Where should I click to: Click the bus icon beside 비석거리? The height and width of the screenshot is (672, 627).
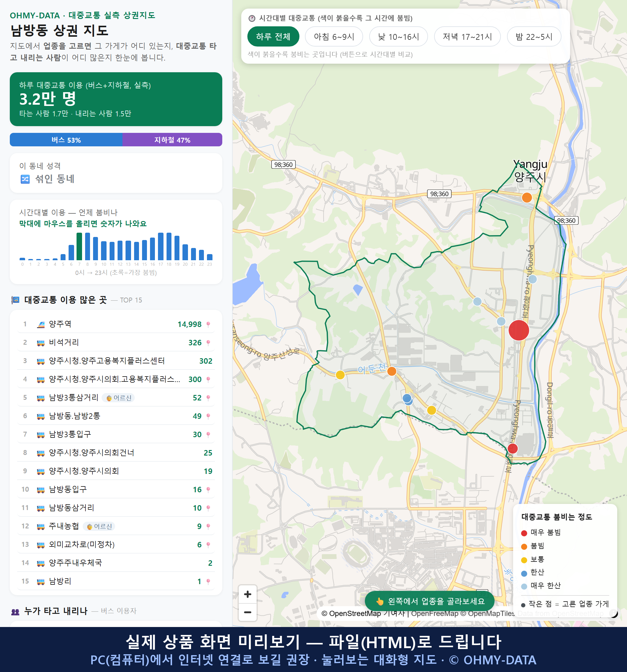(x=40, y=343)
